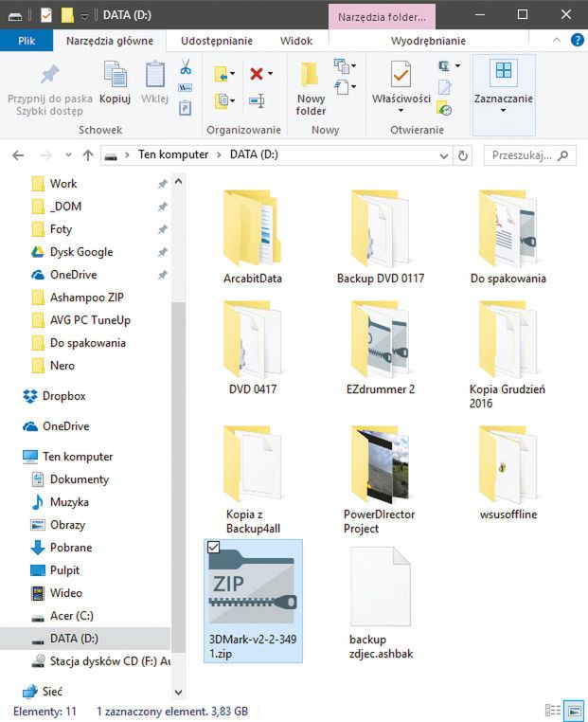Select the PowerDirector Project folder

click(380, 478)
